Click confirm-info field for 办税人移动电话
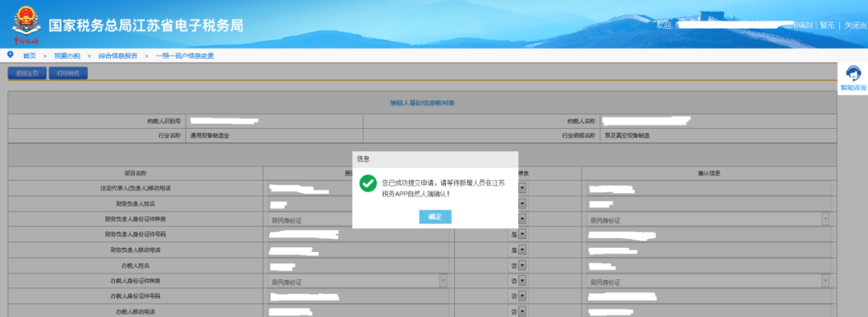 click(x=709, y=311)
